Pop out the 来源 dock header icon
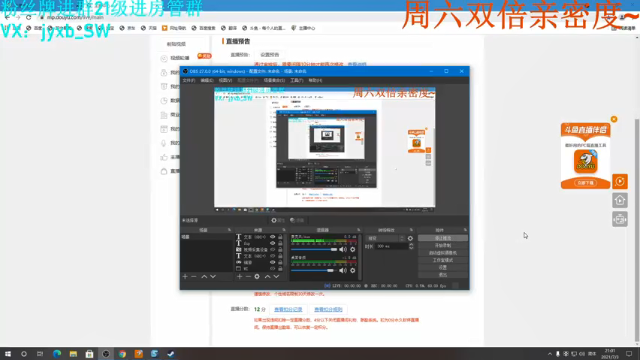The width and height of the screenshot is (640, 360). click(284, 230)
